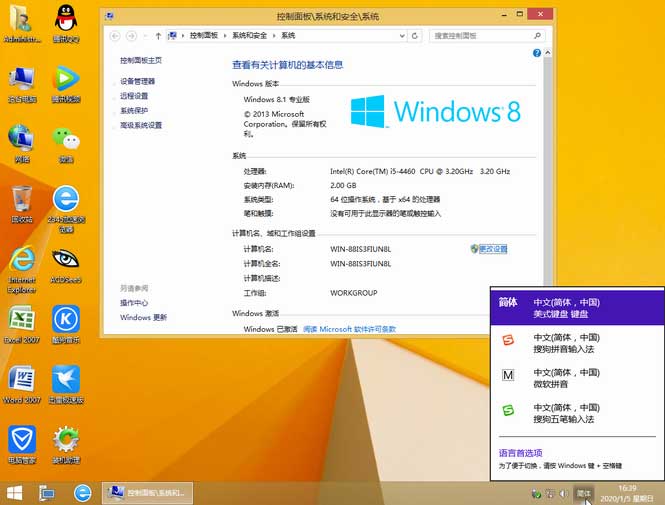This screenshot has height=505, width=665.
Task: Open Internet Explorer desktop shortcut
Action: click(22, 270)
